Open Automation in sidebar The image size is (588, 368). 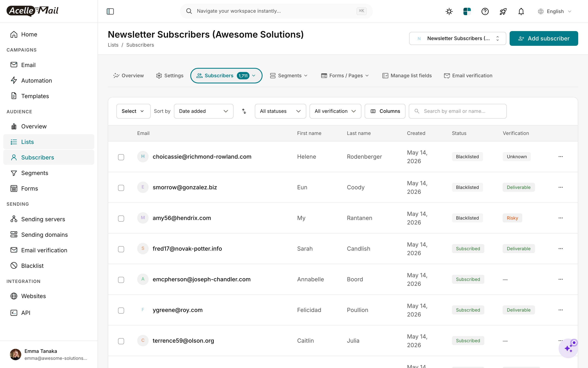(x=49, y=81)
